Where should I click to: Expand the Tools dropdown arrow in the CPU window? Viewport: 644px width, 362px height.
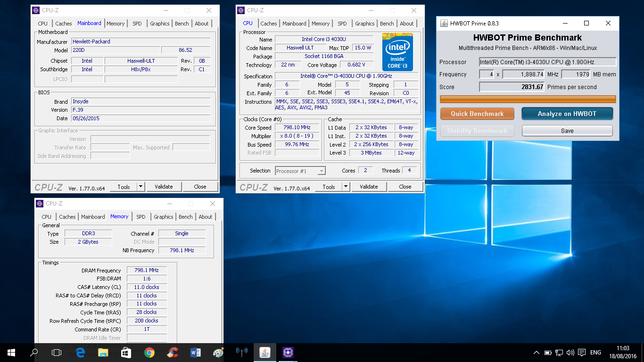(x=346, y=187)
